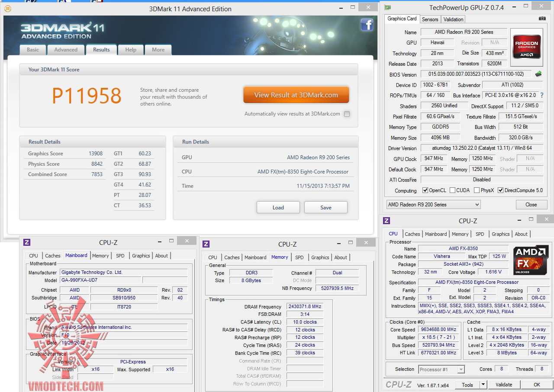
Task: Click the BIOS save icon in GPU-Z
Action: (x=538, y=74)
